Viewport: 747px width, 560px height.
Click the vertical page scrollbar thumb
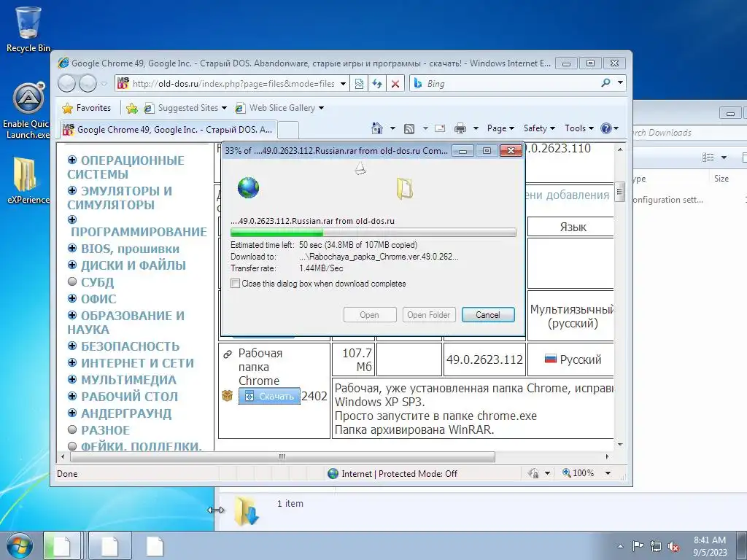619,192
